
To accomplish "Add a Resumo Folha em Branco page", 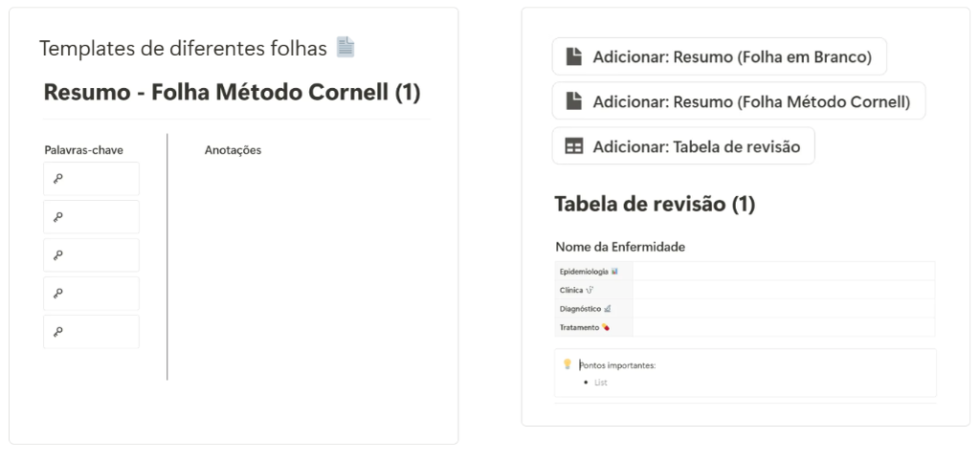I will [720, 56].
